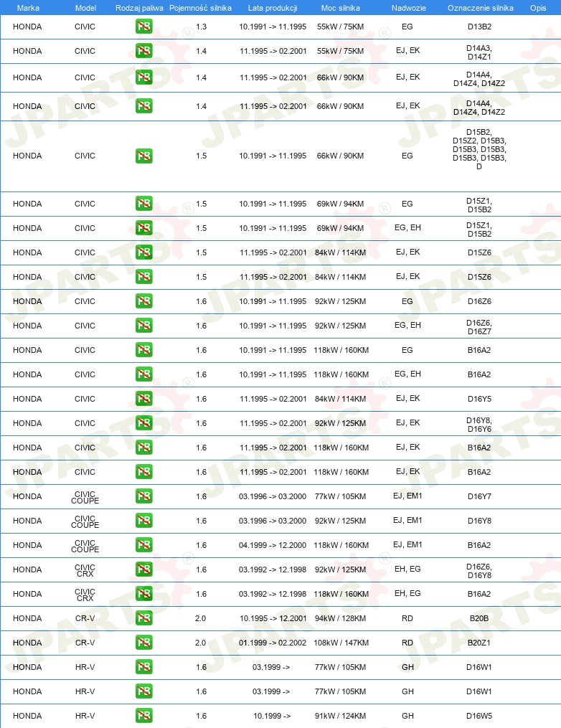Screen dimensions: 561x728
Task: Select power value 108kW / 147KM
Action: coord(341,643)
